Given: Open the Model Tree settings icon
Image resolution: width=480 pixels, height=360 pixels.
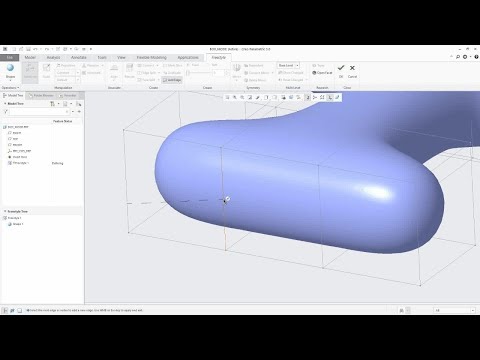Looking at the screenshot, I should (x=52, y=104).
